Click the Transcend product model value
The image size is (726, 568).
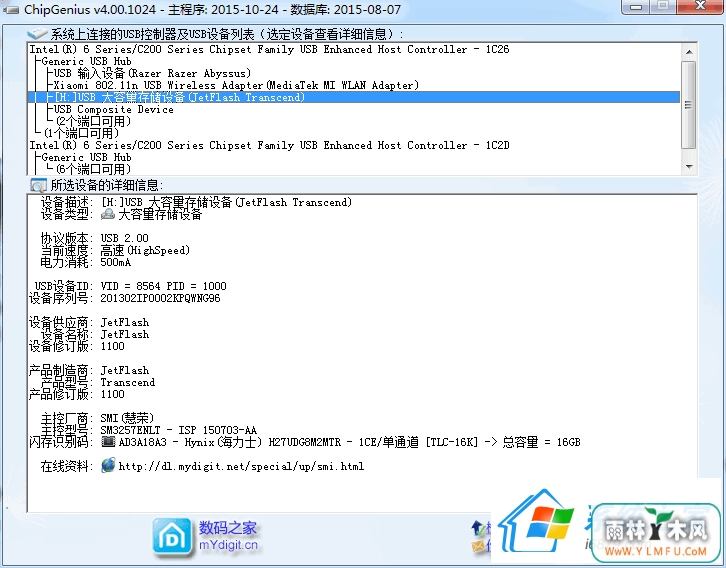coord(128,382)
